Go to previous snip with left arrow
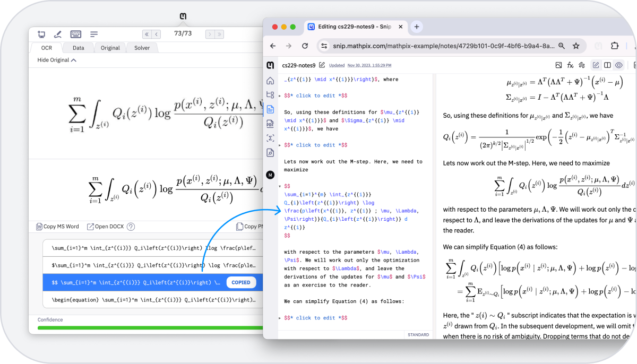 pyautogui.click(x=157, y=34)
